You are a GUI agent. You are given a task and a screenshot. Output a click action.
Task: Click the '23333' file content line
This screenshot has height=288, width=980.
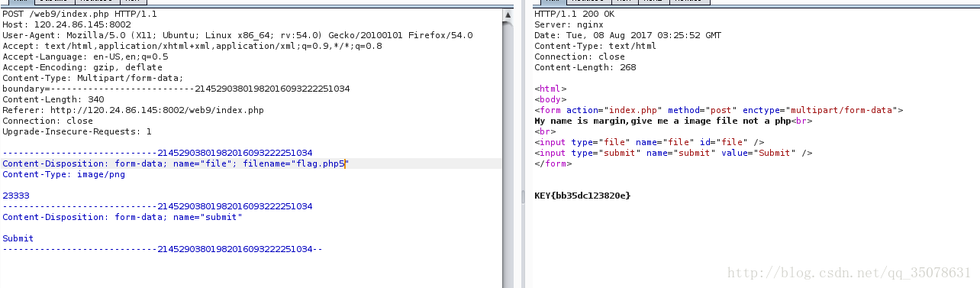point(16,196)
